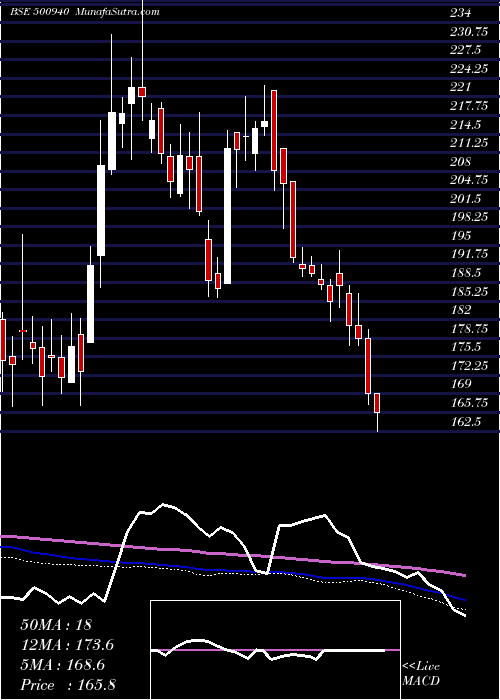The width and height of the screenshot is (500, 700).
Task: Click the 172.25 price axis label
Action: [x=468, y=366]
